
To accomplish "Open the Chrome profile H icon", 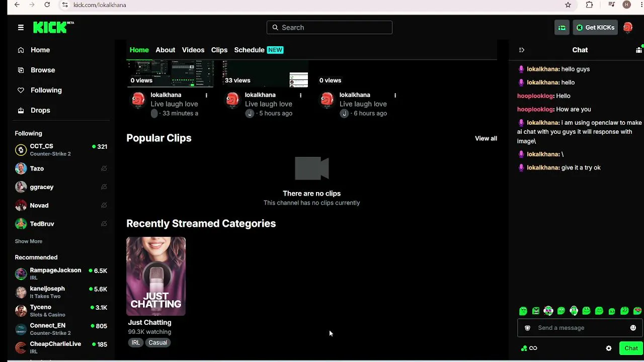I will pos(626,5).
